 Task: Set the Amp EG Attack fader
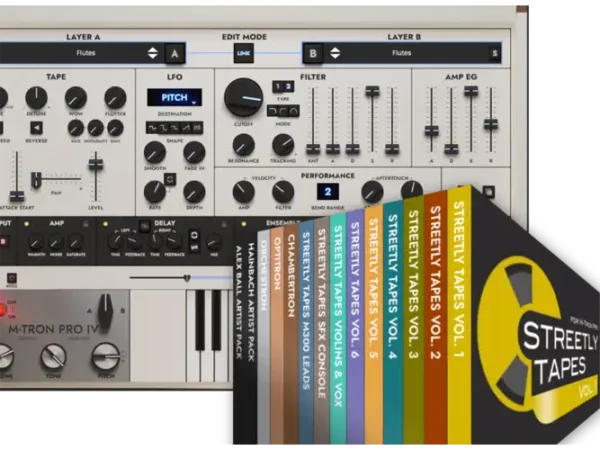(432, 131)
